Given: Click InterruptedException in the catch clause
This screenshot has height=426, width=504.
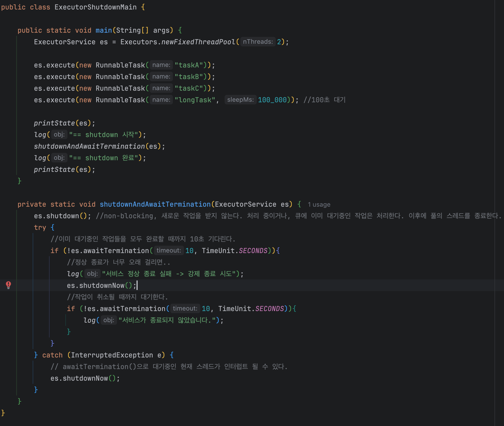Looking at the screenshot, I should pos(112,355).
